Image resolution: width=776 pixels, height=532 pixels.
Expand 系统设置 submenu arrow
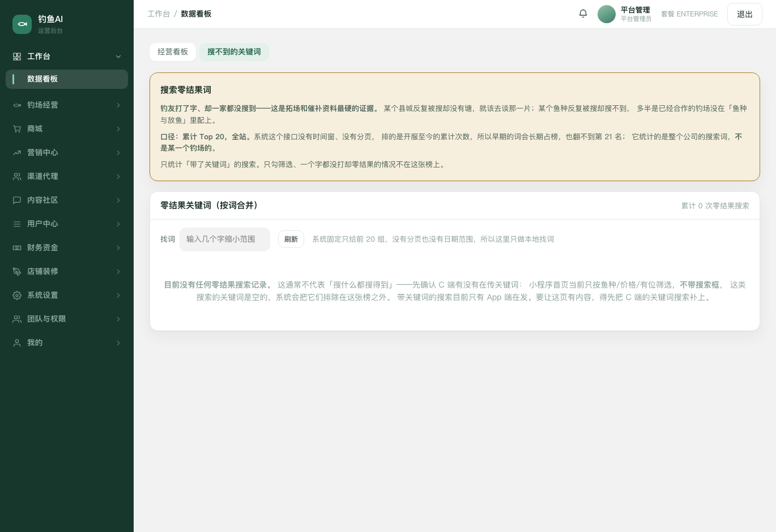click(x=118, y=295)
